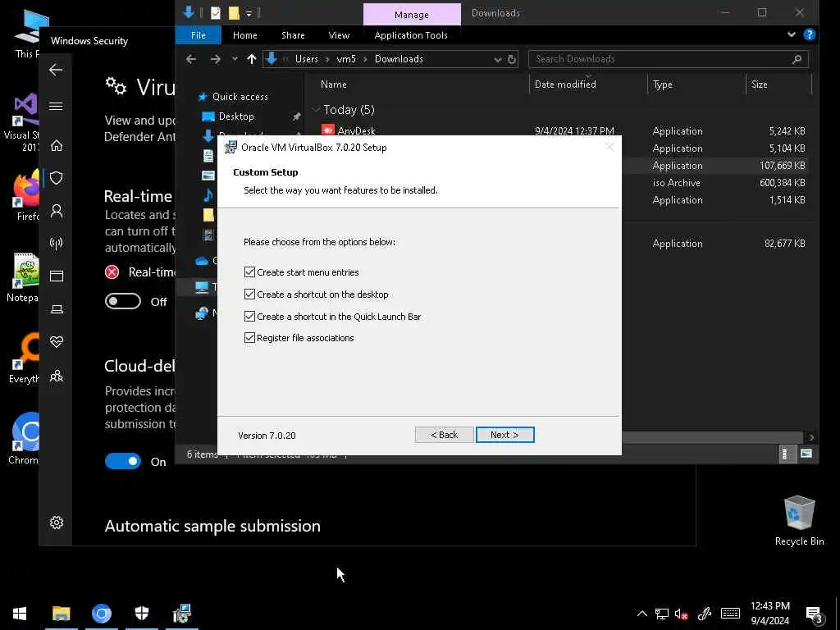The height and width of the screenshot is (630, 840).
Task: Click Back in VirtualBox setup
Action: click(444, 435)
